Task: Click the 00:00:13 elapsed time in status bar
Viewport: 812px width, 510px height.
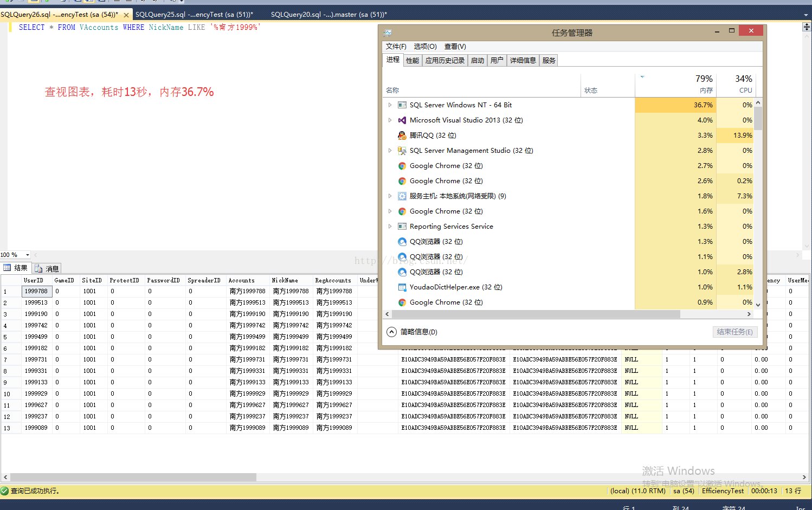Action: (x=764, y=491)
